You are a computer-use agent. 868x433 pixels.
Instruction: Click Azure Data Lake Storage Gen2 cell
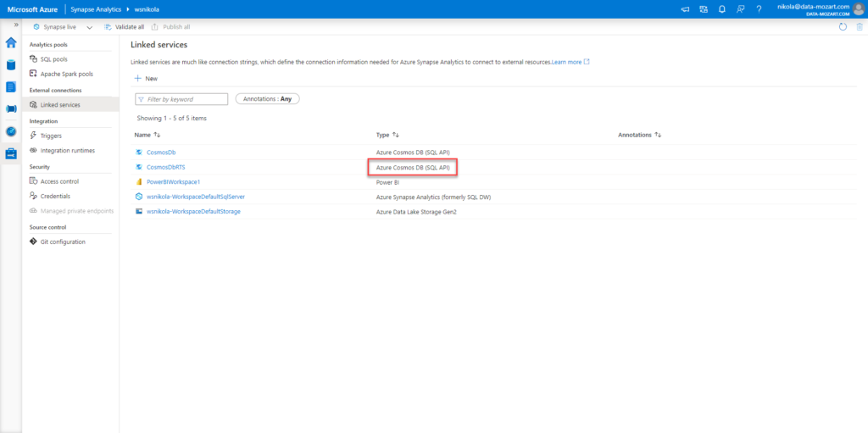[415, 212]
